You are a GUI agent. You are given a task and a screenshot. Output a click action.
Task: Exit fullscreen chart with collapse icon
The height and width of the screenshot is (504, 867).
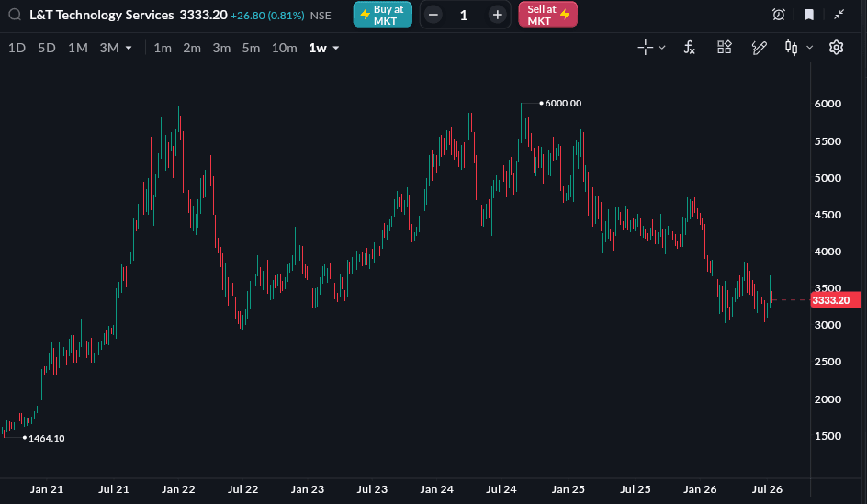coord(839,15)
